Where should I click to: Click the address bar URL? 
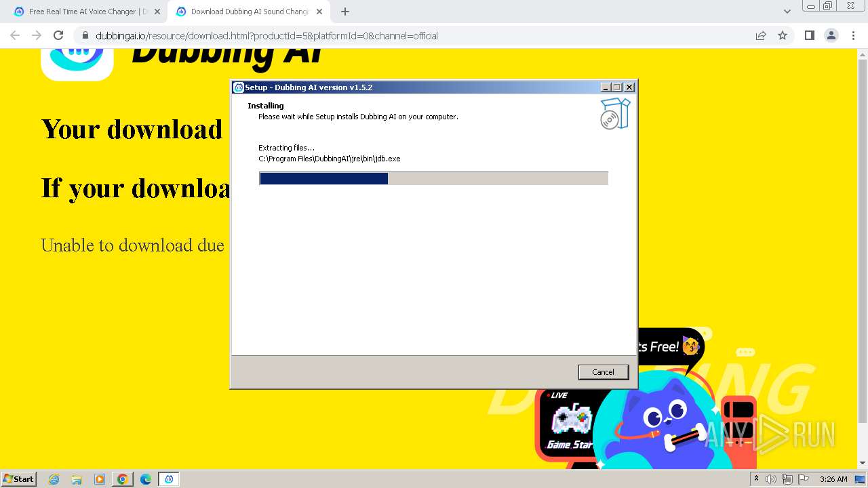pos(267,36)
